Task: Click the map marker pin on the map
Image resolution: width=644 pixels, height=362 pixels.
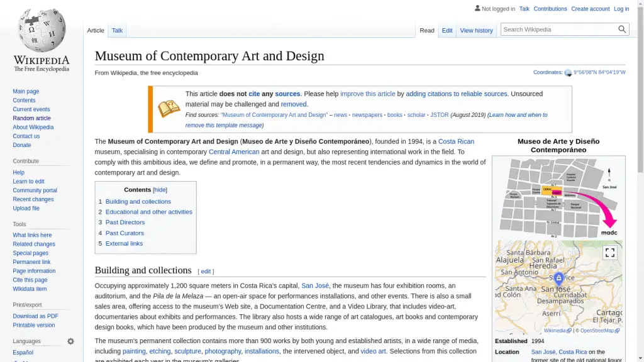Action: [558, 278]
